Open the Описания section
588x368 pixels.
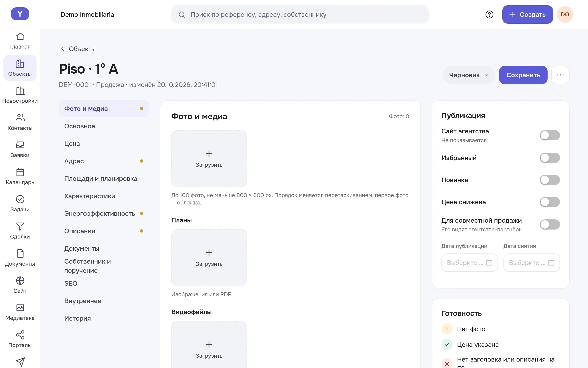[x=104, y=231]
